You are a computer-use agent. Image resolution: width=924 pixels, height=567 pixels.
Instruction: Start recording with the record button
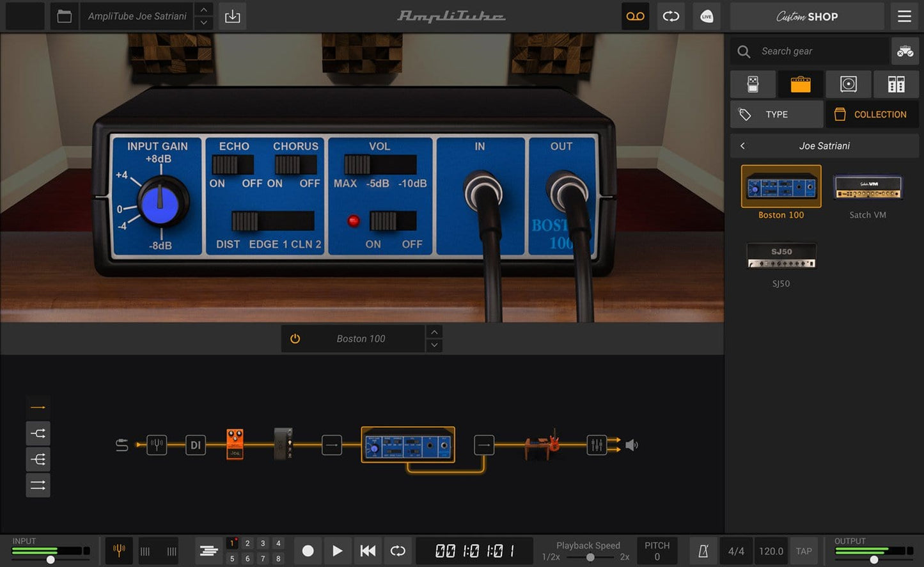(x=308, y=550)
